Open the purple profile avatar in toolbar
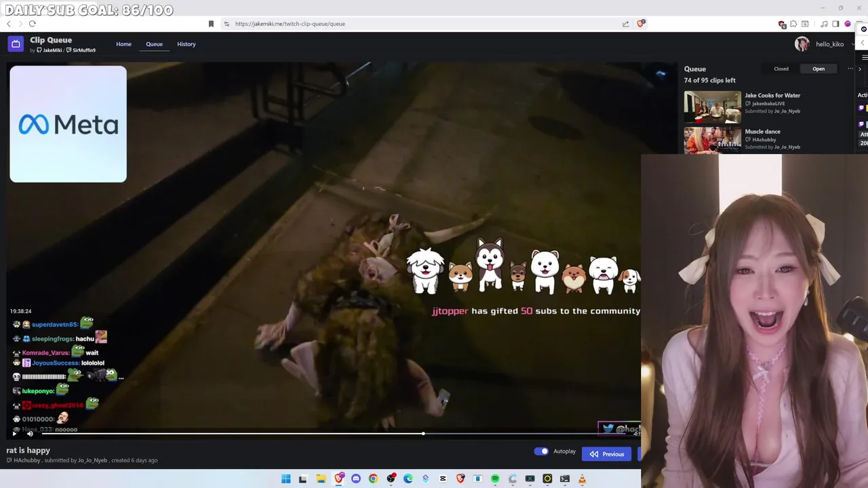This screenshot has height=488, width=868. [x=848, y=24]
